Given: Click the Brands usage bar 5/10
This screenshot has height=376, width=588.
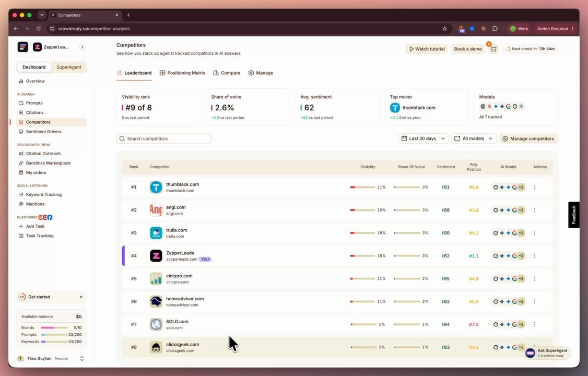Looking at the screenshot, I should click(54, 327).
